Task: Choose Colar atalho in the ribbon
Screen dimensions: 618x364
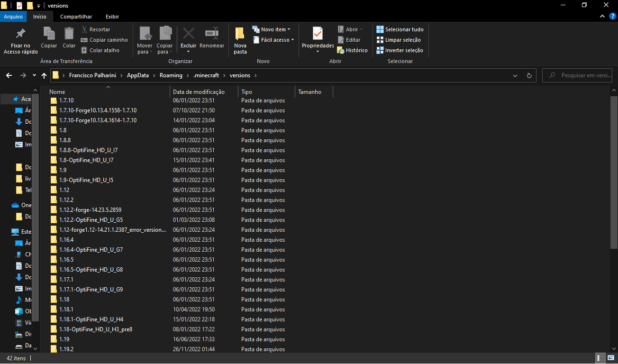Action: pos(100,50)
